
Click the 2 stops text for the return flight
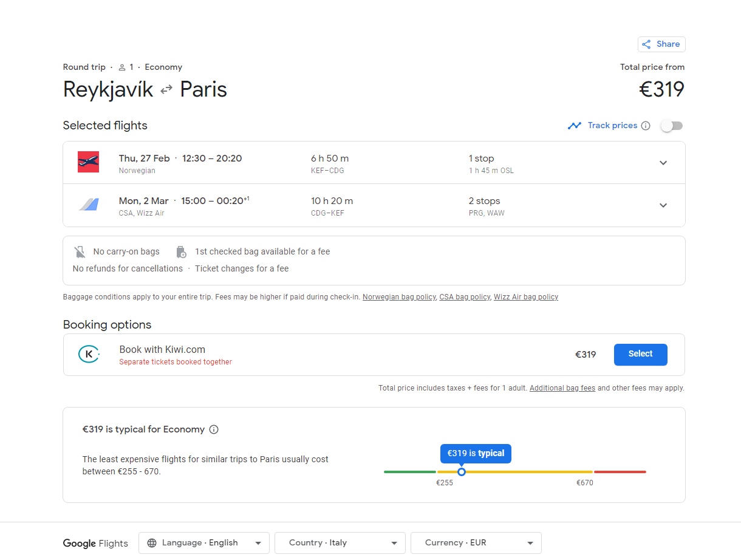pos(485,201)
